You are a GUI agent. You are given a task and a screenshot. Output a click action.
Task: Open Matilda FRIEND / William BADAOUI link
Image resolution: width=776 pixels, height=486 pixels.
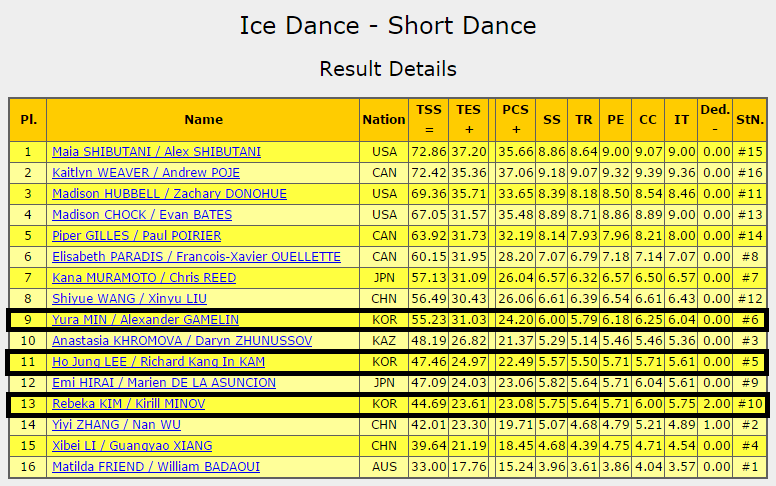tap(156, 467)
